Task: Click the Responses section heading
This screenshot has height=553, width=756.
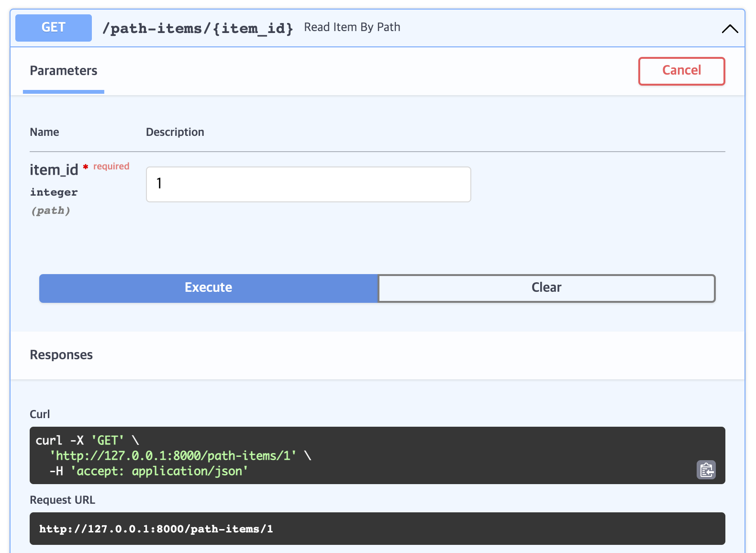Action: (61, 355)
